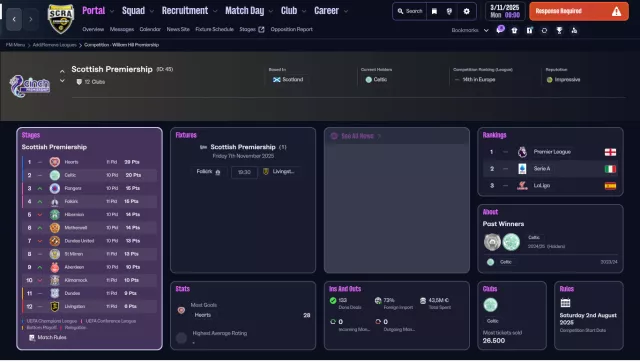Click Celtic crest in Clubs panel
This screenshot has height=362, width=640.
pos(490,305)
